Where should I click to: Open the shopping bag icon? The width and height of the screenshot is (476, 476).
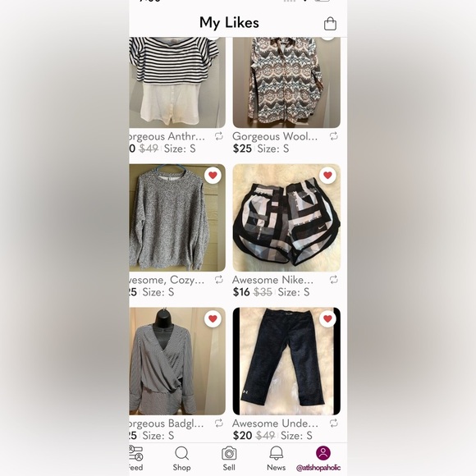330,23
